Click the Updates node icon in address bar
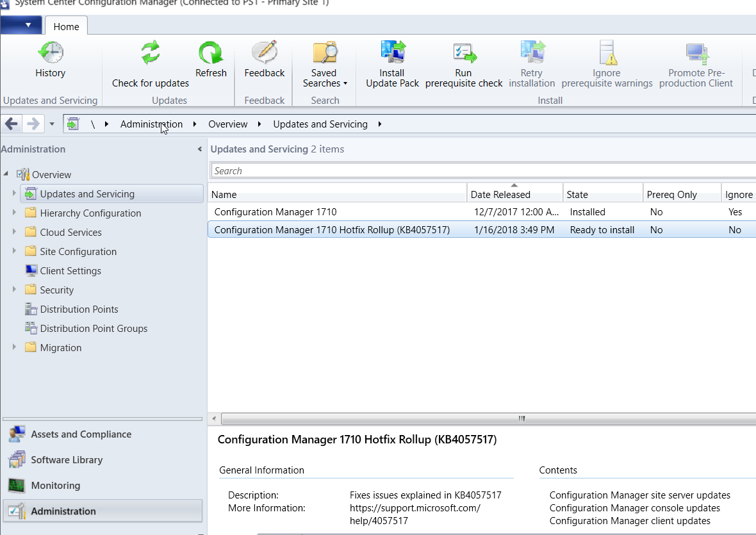Image resolution: width=756 pixels, height=535 pixels. click(73, 124)
